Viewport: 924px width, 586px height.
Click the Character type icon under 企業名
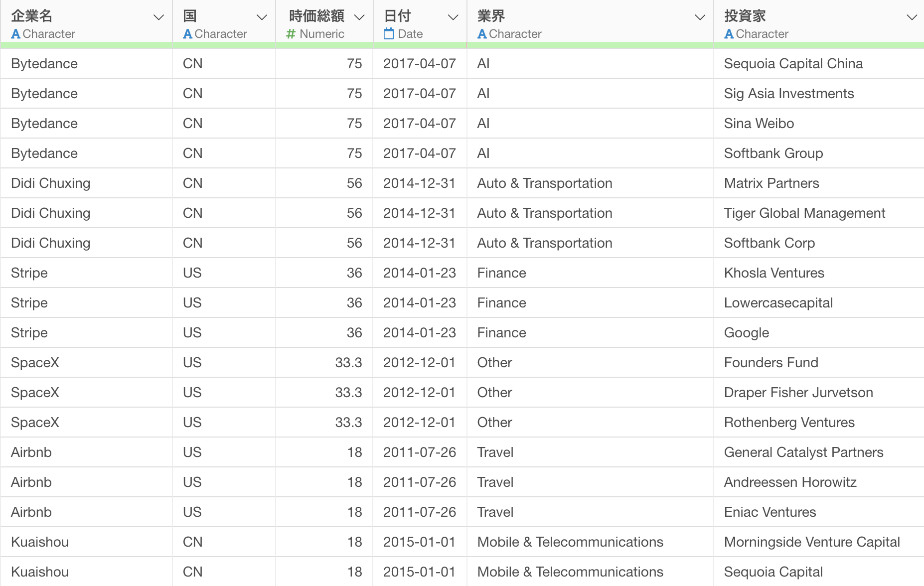click(16, 34)
